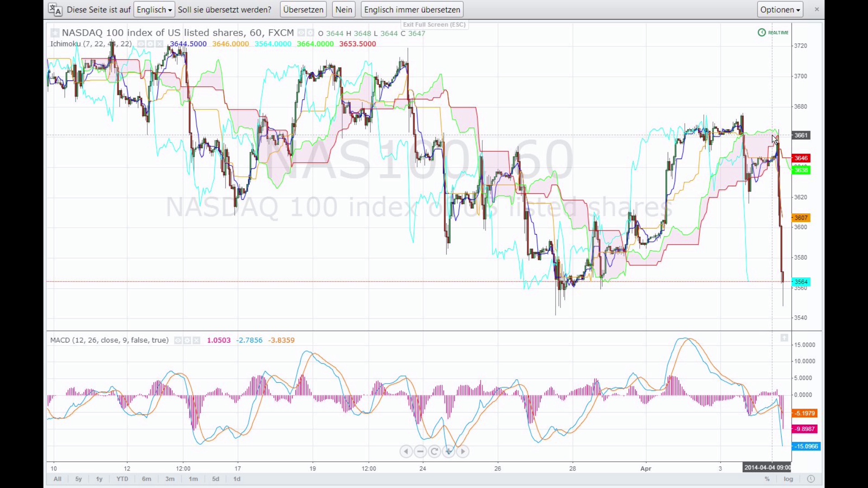868x488 pixels.
Task: Reset the chart view with circular arrow
Action: [x=434, y=451]
